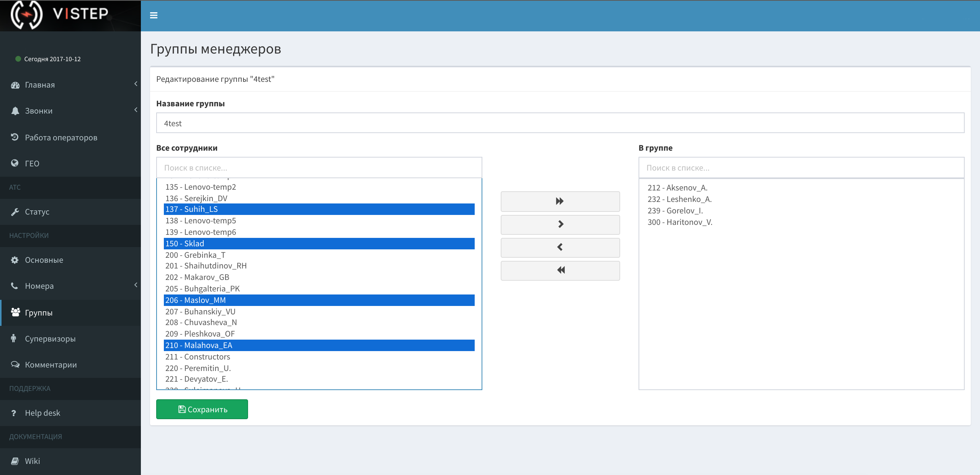Deselect the 150 - Sklad list option

318,244
